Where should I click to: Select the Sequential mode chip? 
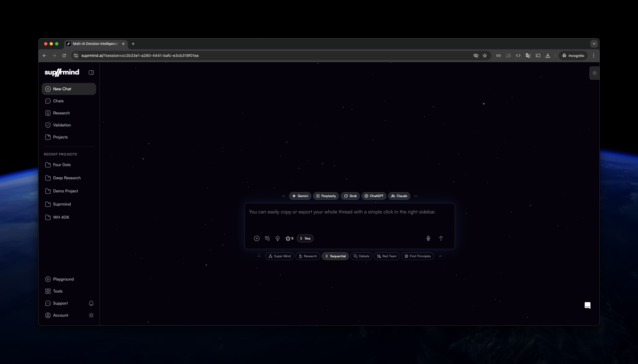coord(335,256)
